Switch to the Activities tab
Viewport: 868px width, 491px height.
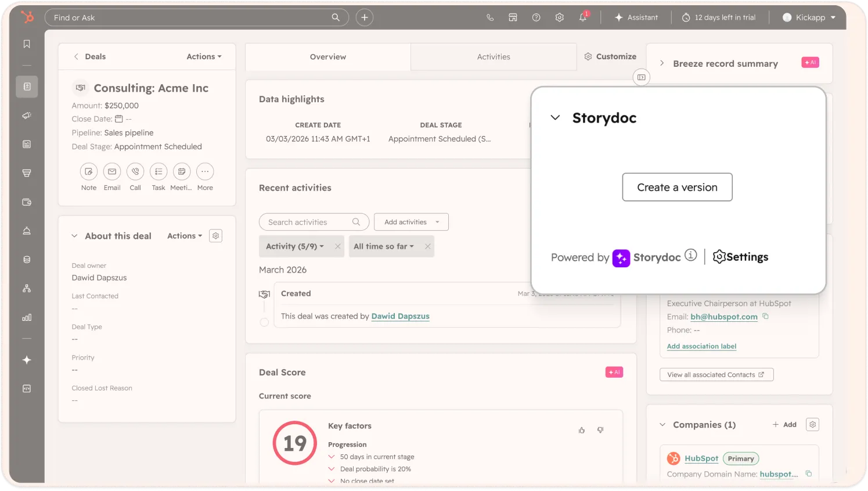click(494, 57)
